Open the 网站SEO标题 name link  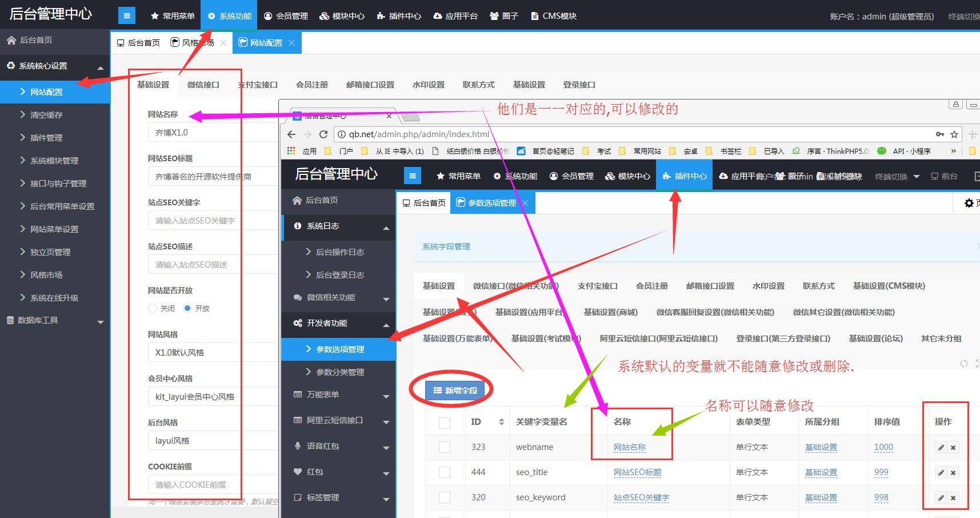pos(637,472)
